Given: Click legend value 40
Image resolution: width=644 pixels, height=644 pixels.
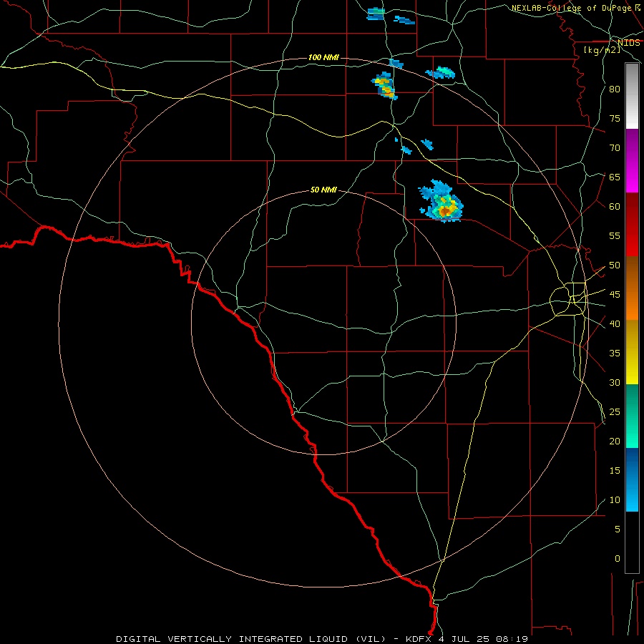Looking at the screenshot, I should point(615,323).
